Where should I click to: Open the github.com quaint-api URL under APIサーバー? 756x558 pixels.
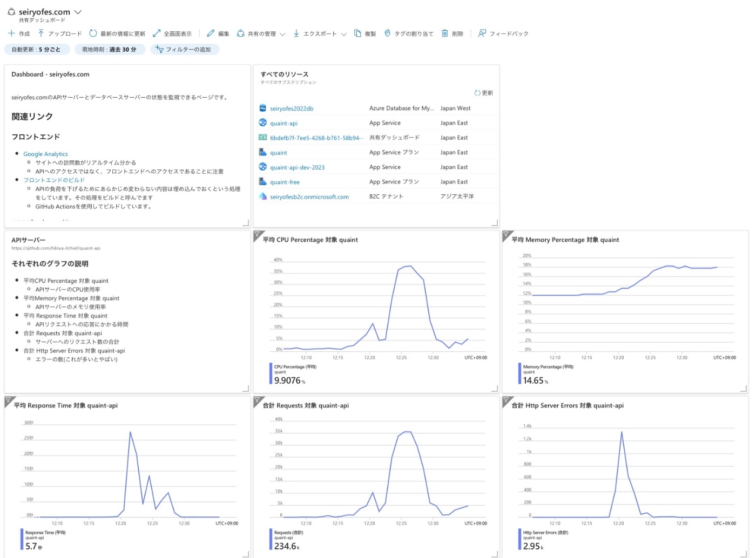(x=56, y=248)
